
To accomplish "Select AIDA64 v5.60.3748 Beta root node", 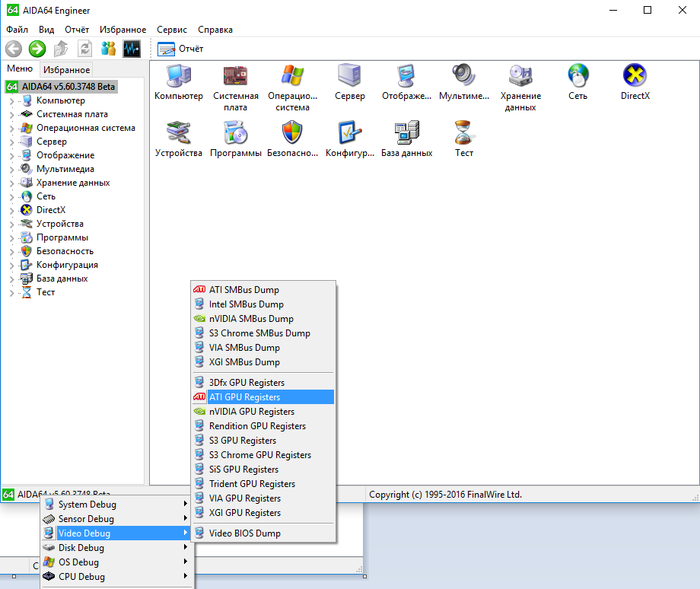I will (x=61, y=87).
